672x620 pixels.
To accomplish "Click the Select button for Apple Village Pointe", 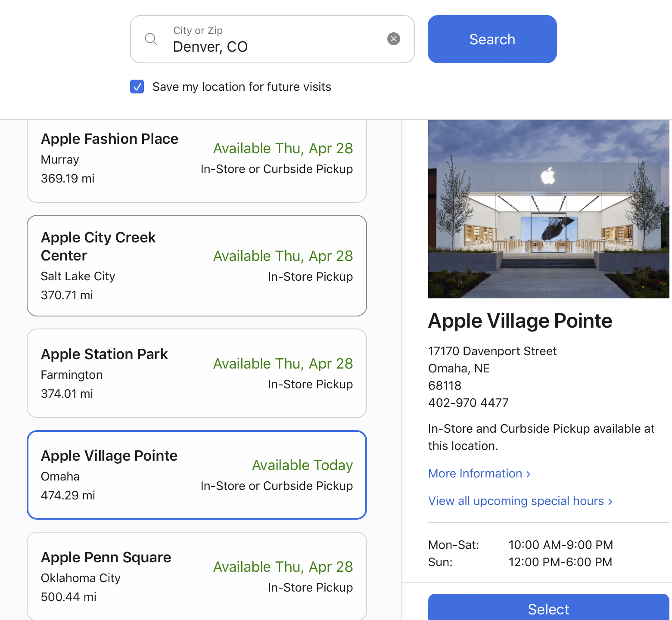I will click(548, 607).
